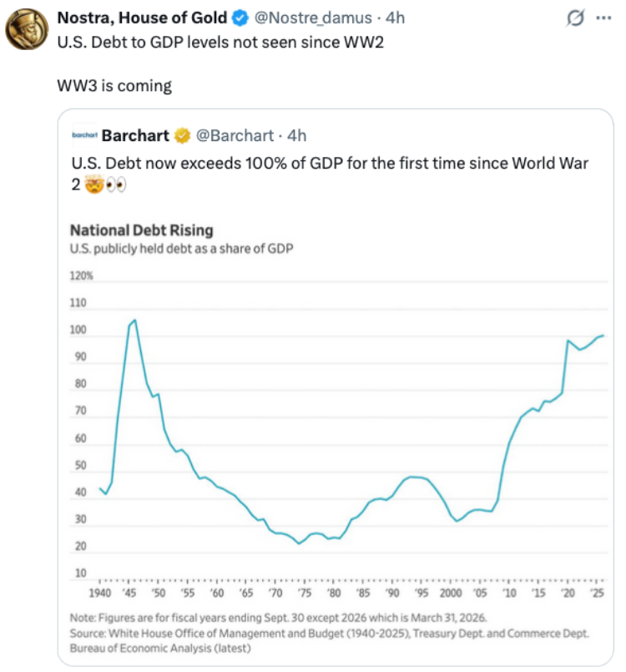The height and width of the screenshot is (672, 626).
Task: Click the 'U.S. Debt to GDP levels' tweet text
Action: click(220, 43)
